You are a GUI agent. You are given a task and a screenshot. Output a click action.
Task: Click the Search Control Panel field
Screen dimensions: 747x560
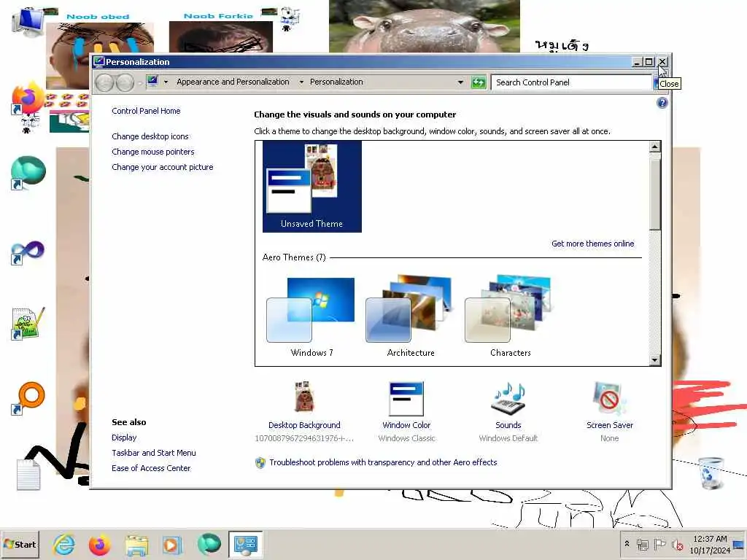coord(572,82)
